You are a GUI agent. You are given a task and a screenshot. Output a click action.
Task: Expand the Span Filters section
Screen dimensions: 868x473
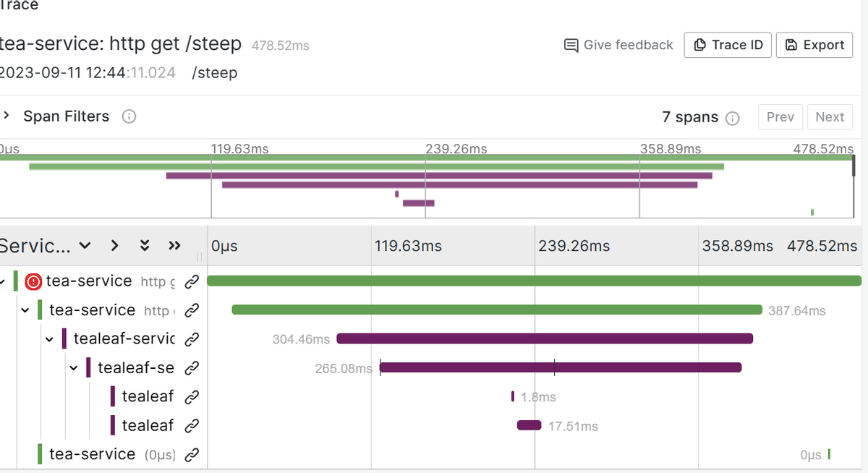pos(7,116)
